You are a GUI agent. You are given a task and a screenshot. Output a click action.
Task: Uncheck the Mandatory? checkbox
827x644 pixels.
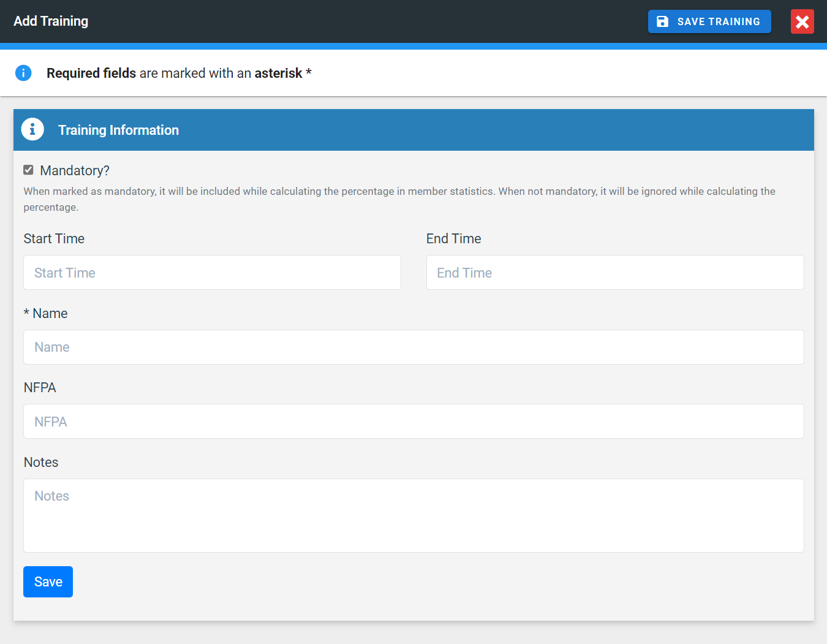(28, 170)
